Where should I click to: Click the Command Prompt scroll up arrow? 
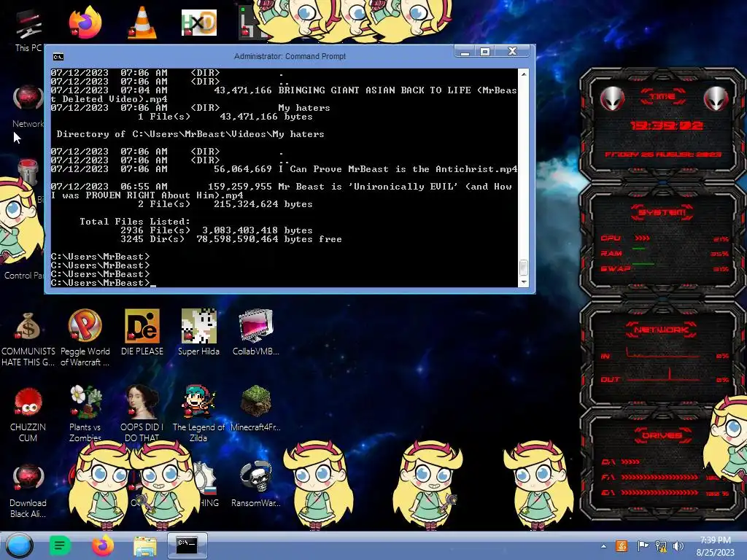524,74
